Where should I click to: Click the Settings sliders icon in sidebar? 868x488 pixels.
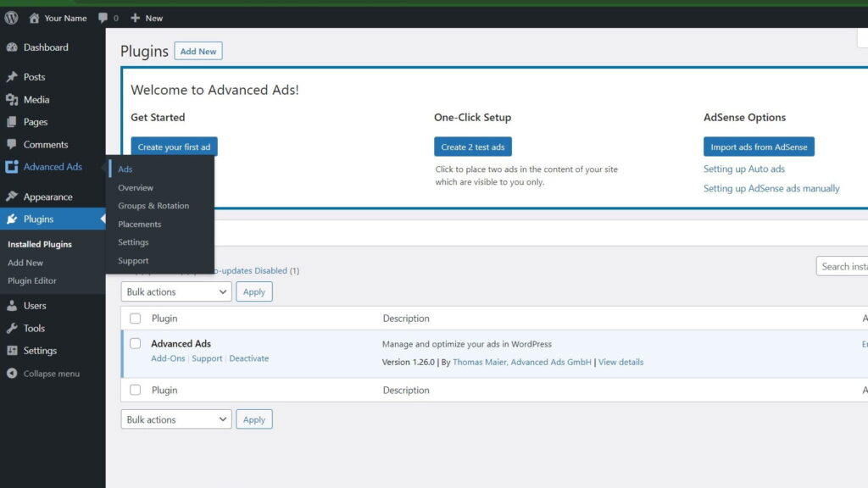12,351
